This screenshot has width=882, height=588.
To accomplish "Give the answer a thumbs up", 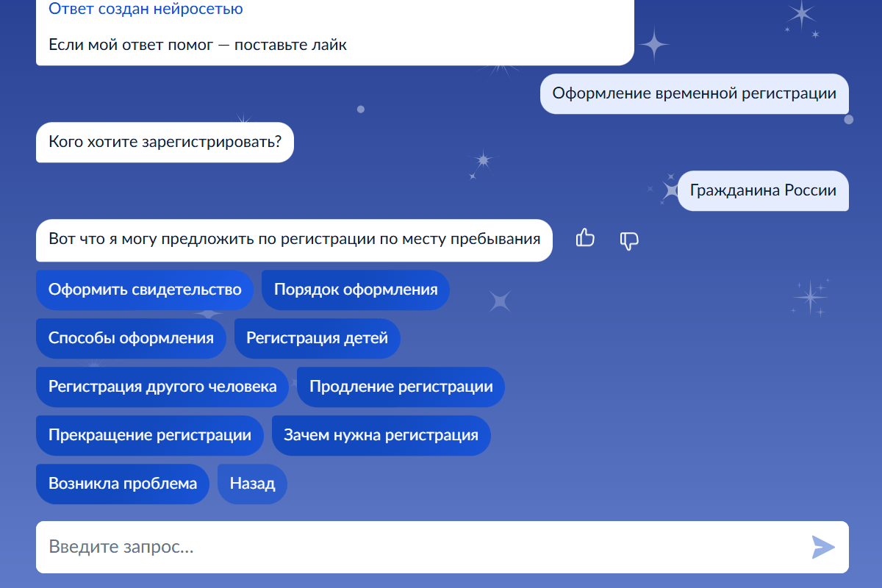I will click(x=585, y=239).
